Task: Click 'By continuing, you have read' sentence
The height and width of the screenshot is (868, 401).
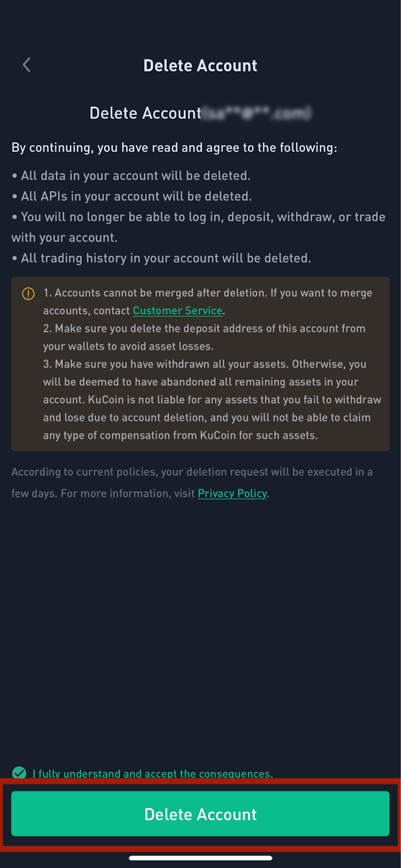Action: click(174, 148)
